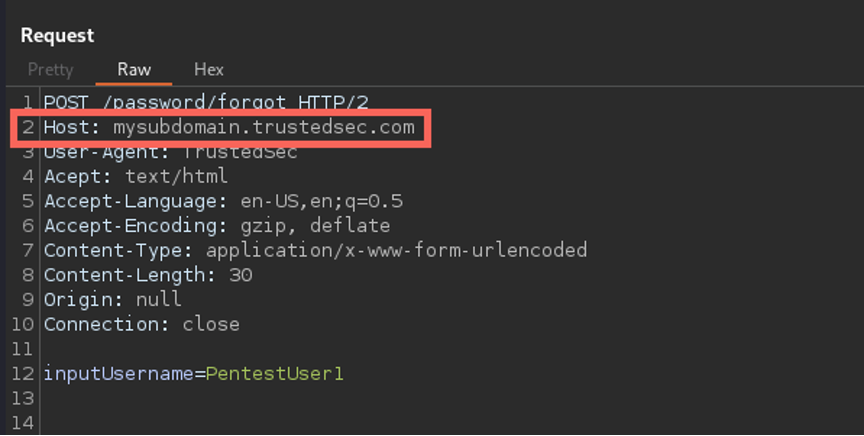Click the Request panel heading
This screenshot has width=864, height=436.
click(x=57, y=35)
